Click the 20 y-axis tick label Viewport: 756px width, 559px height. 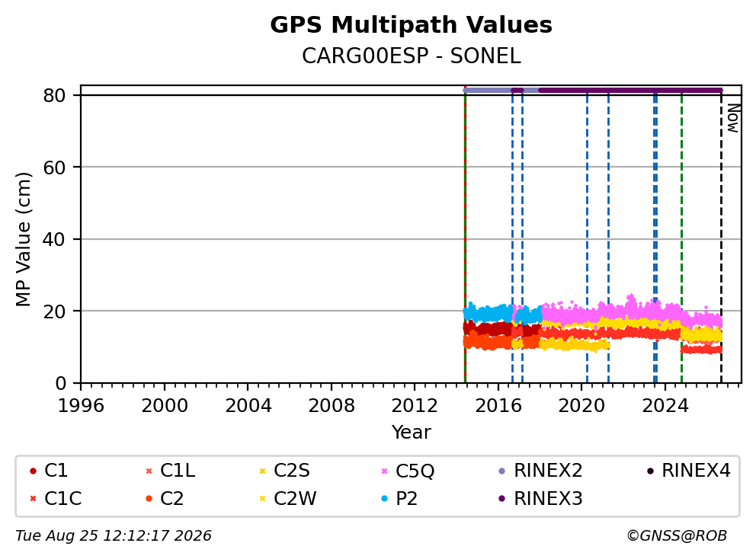coord(54,311)
